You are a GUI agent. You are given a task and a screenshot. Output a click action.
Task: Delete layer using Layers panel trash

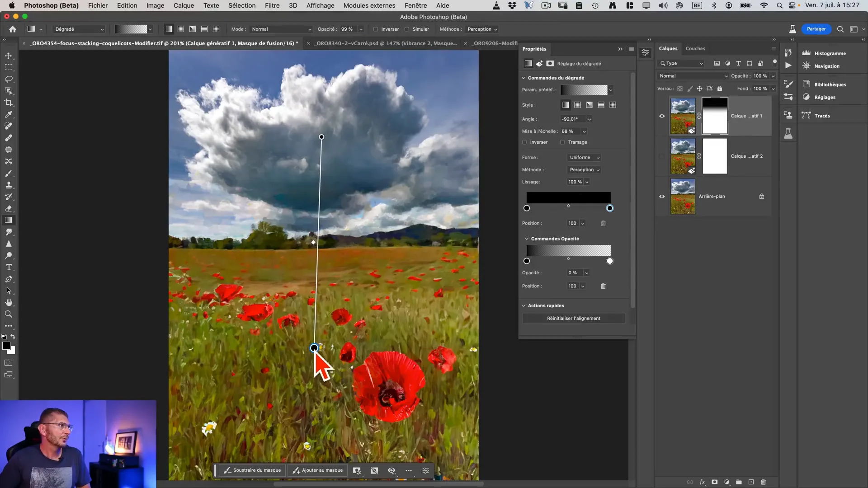(x=763, y=482)
